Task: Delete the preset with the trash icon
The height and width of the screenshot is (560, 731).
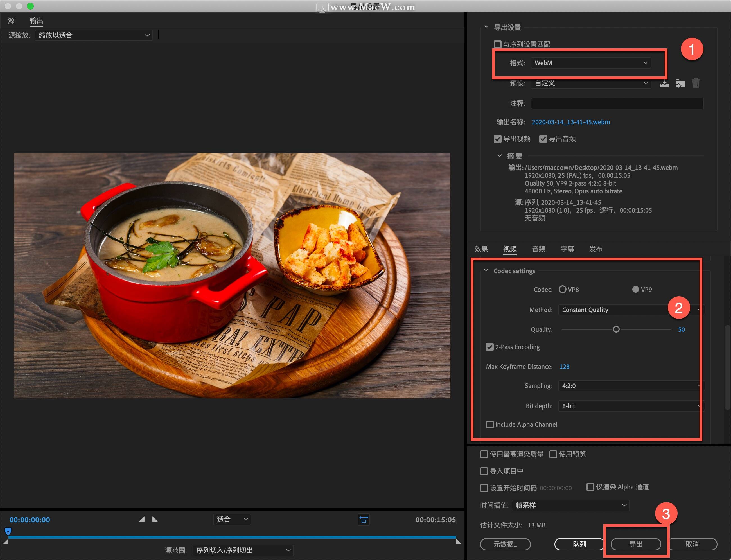Action: 696,83
